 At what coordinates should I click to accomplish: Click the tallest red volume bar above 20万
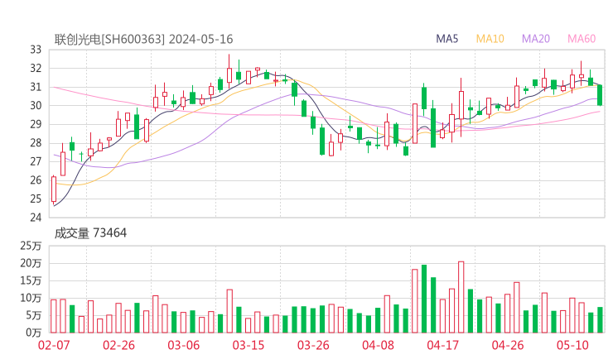click(461, 297)
